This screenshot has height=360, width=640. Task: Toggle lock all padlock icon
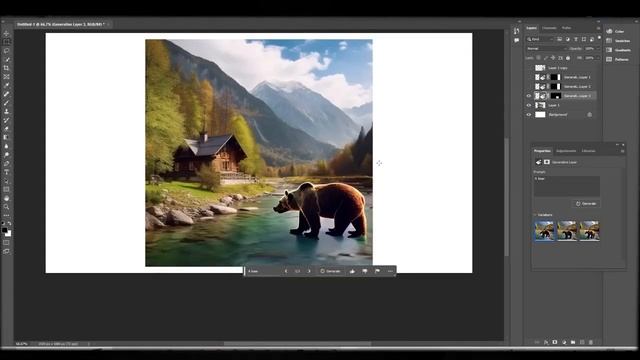[568, 58]
